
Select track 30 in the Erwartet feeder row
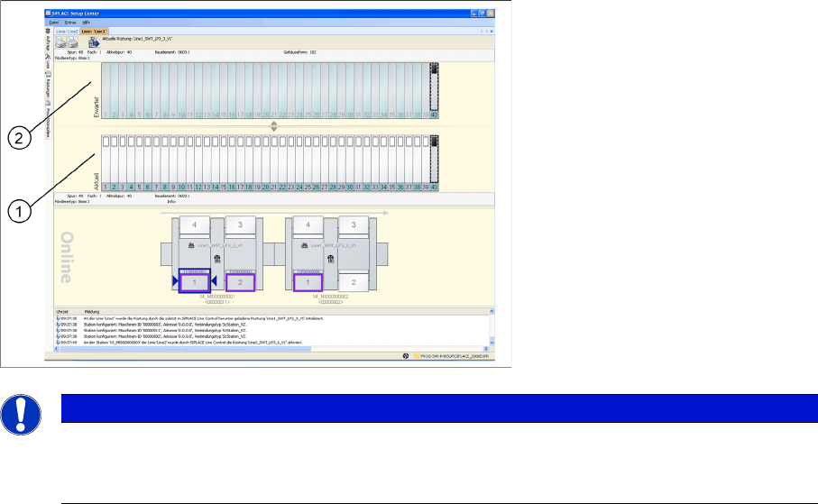350,91
